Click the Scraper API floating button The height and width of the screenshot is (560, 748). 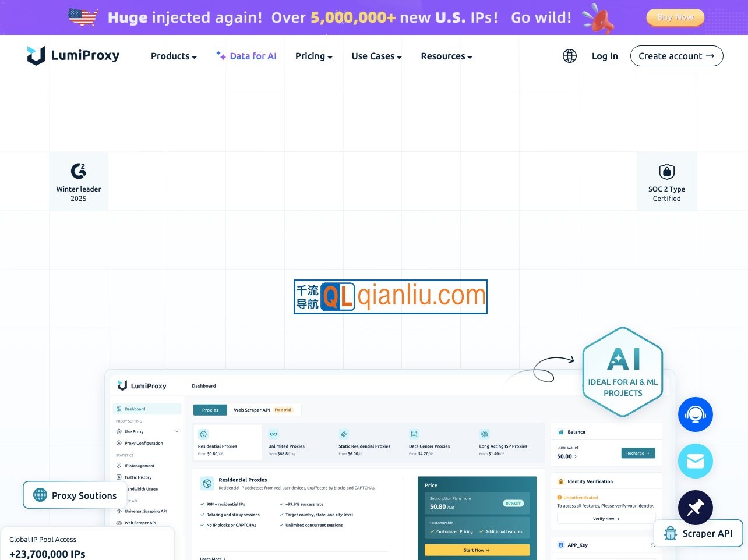698,533
